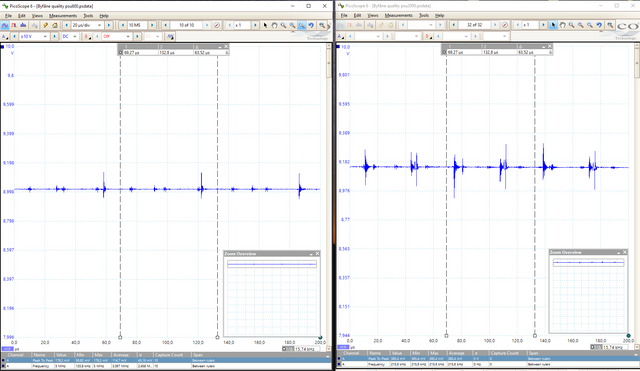Open Tools menu in right window
This screenshot has width=640, height=371.
click(424, 15)
